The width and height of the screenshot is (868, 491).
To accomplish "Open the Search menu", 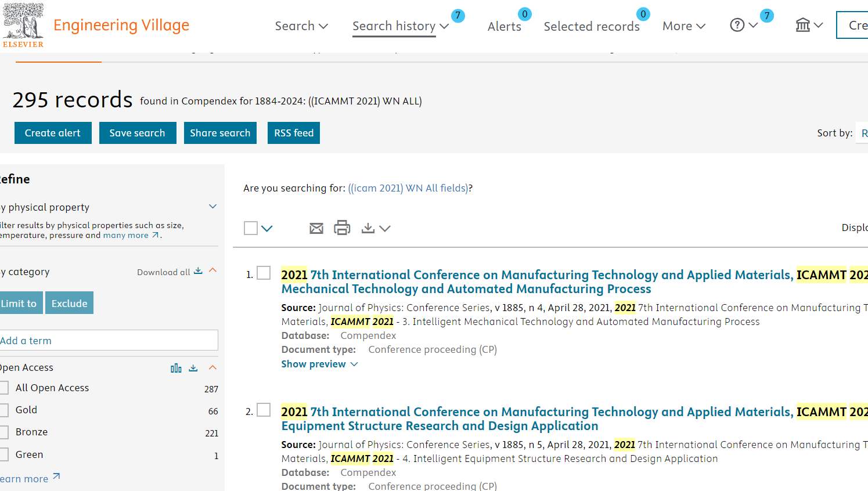I will point(301,26).
